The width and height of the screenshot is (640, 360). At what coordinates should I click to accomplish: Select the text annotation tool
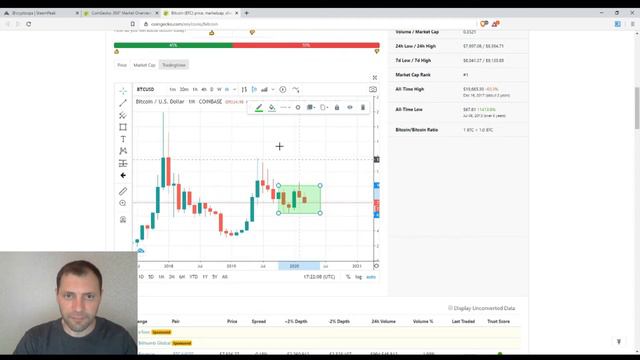(x=123, y=139)
